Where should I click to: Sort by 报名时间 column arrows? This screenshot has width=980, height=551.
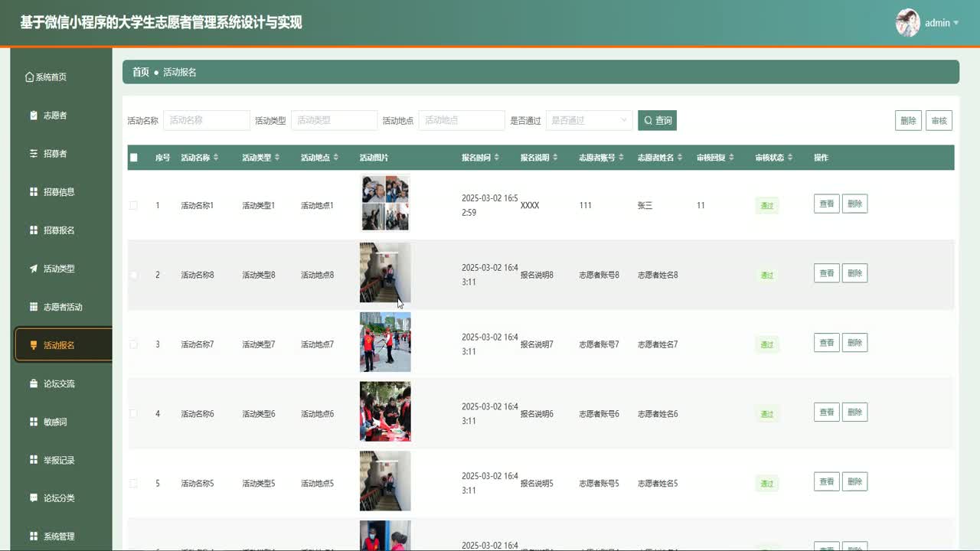coord(497,158)
